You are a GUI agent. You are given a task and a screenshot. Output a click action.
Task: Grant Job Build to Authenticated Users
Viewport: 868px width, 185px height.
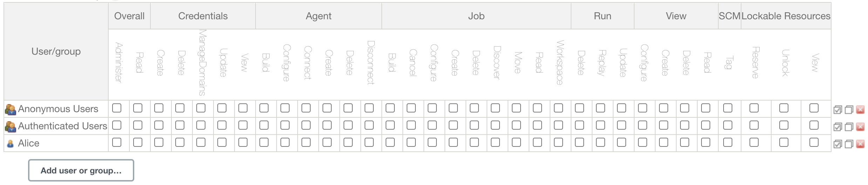390,125
